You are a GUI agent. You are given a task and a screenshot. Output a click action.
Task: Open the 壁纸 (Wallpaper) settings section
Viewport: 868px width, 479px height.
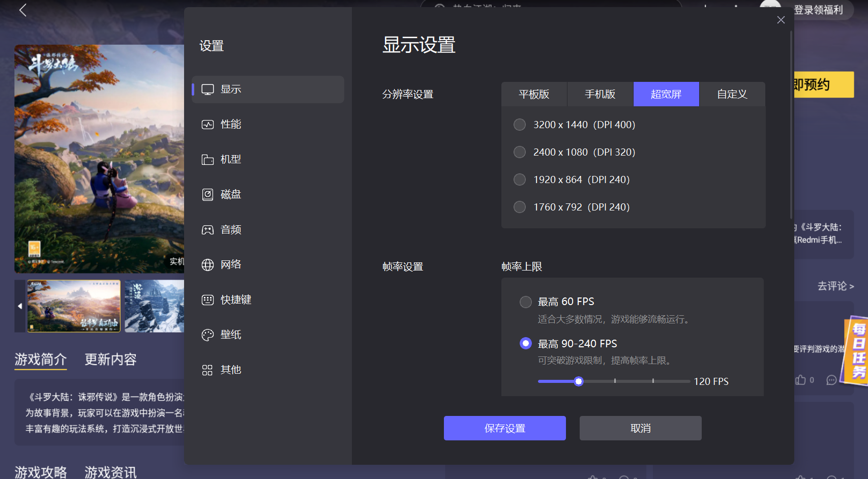click(268, 335)
